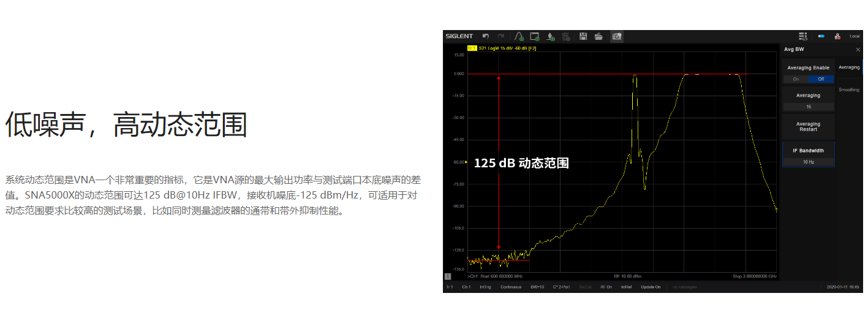Add a new window via the toolbar icon
This screenshot has width=868, height=315.
coord(535,37)
